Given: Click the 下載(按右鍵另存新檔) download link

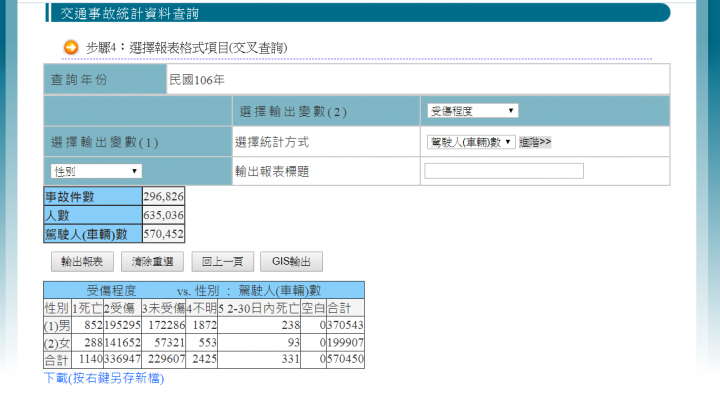Looking at the screenshot, I should pos(104,378).
